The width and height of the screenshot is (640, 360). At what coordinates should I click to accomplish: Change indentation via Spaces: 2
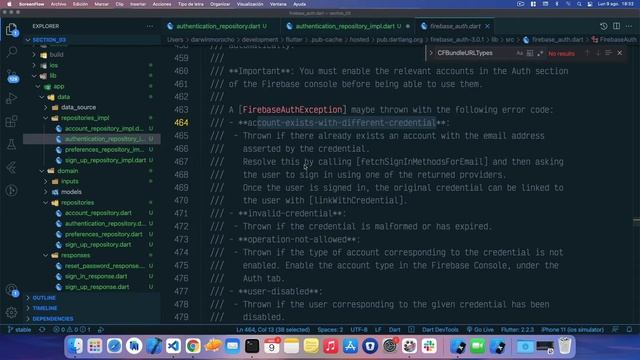coord(330,330)
